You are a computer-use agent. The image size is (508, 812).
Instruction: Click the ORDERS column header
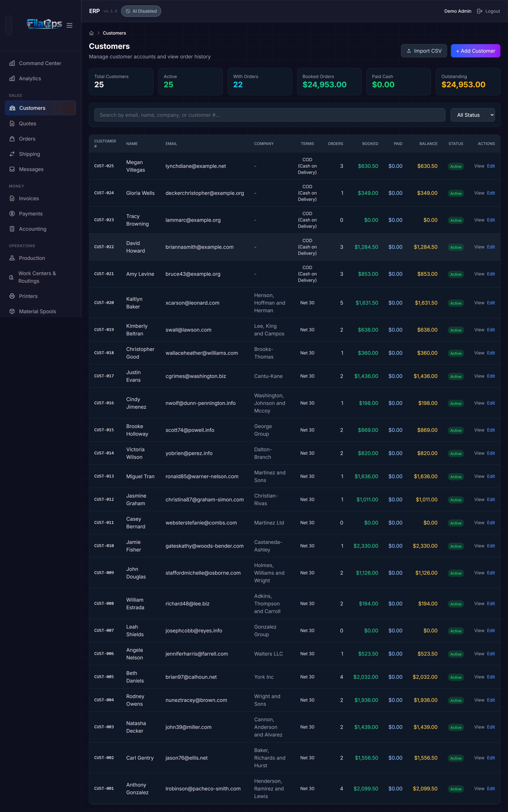(x=335, y=144)
